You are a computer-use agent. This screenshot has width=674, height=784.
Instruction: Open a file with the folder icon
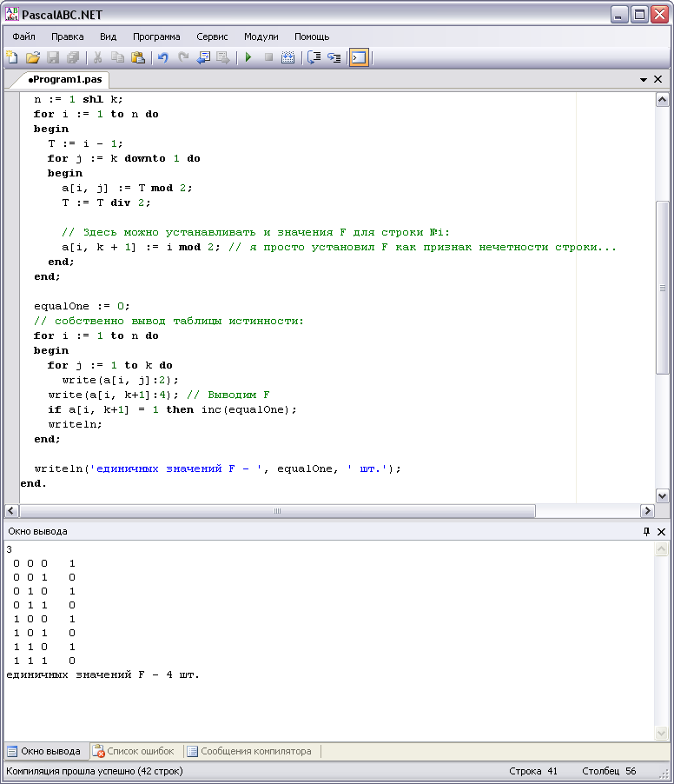[32, 58]
